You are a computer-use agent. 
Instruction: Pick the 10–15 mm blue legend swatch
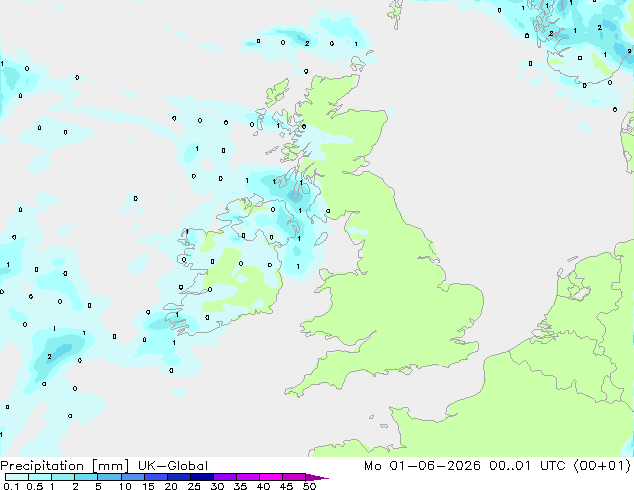click(x=133, y=477)
